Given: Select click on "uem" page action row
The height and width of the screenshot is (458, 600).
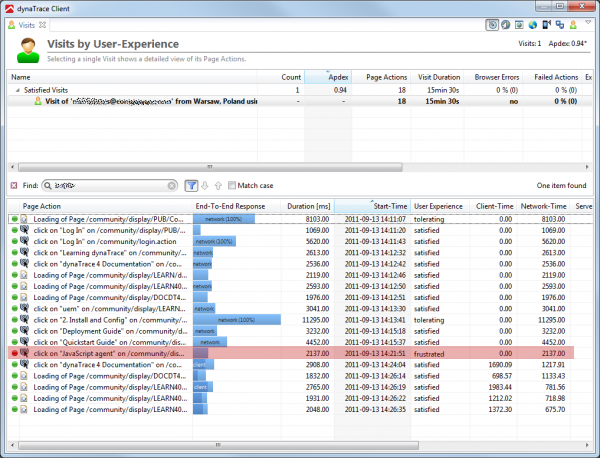Looking at the screenshot, I should 300,308.
